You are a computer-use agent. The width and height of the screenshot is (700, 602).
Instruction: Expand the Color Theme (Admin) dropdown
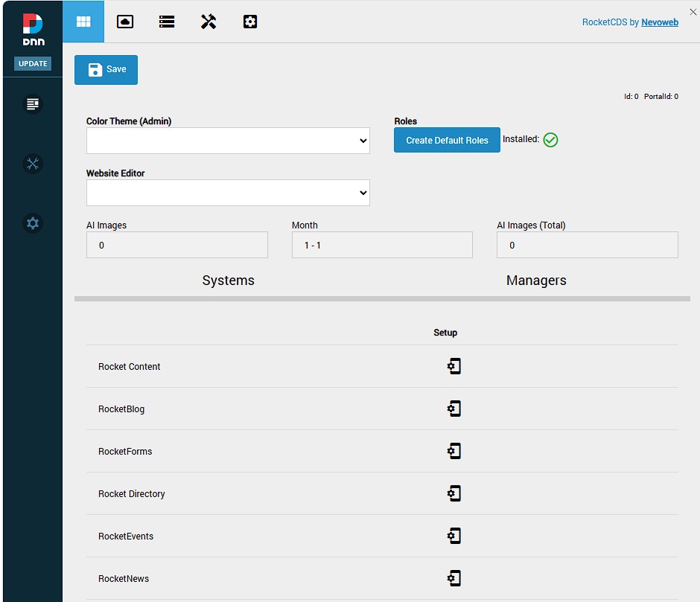tap(228, 141)
